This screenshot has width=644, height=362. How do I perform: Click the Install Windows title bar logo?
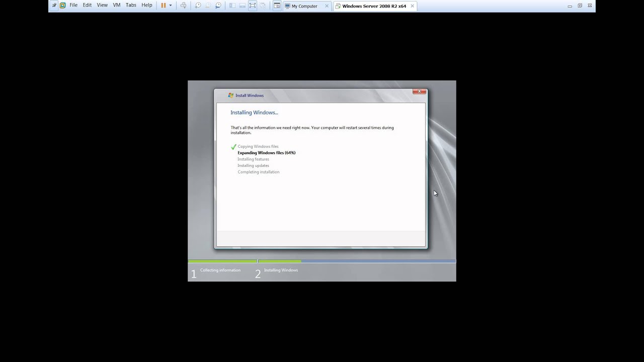[x=231, y=95]
